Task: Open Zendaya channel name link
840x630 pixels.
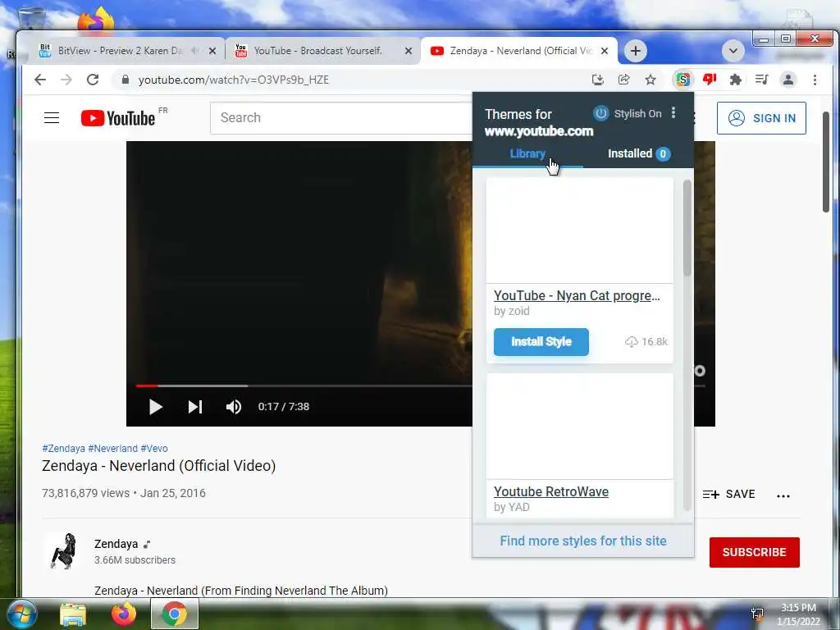Action: (116, 544)
